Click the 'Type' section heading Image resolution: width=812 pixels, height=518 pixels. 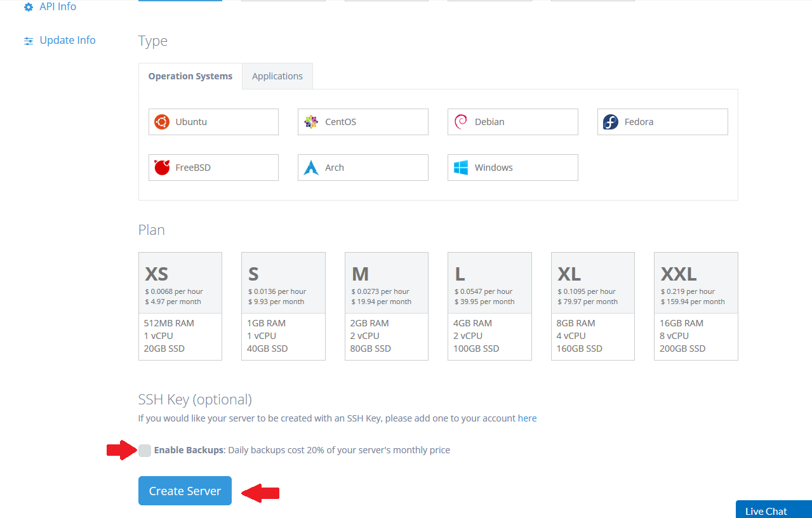(x=153, y=41)
